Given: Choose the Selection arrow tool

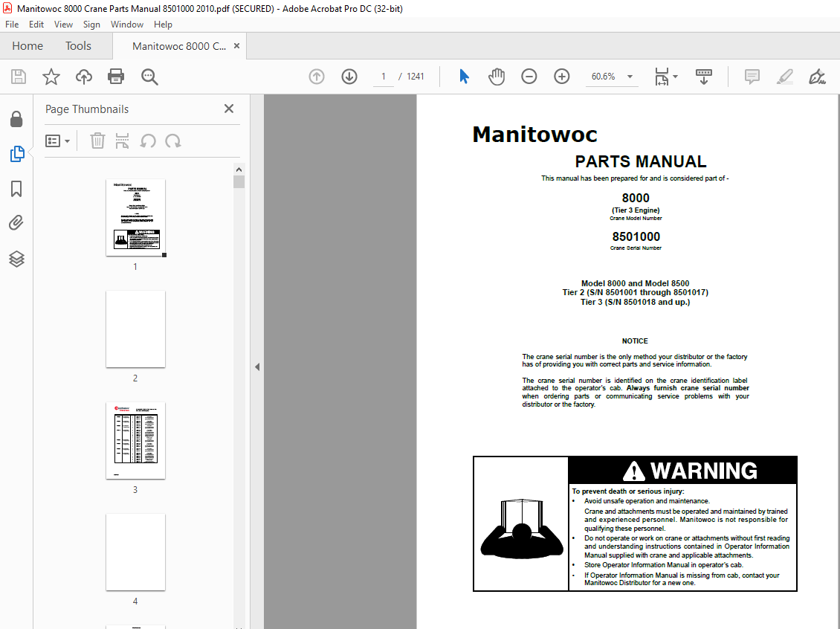Looking at the screenshot, I should click(464, 77).
